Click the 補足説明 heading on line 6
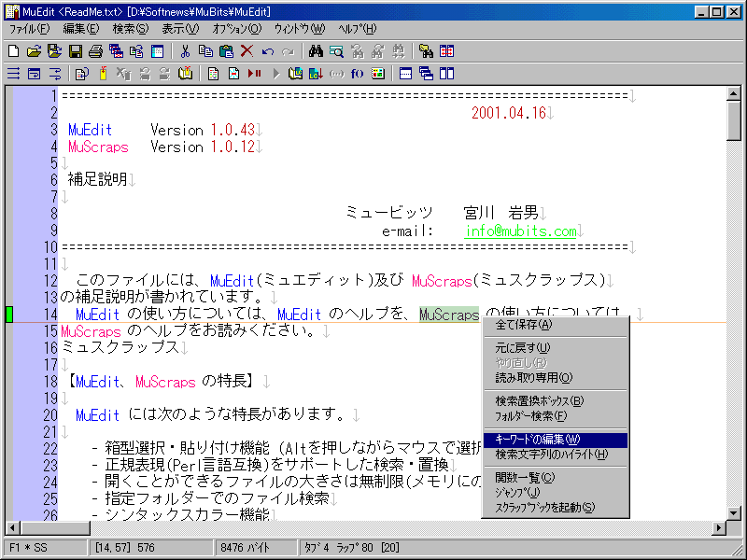The height and width of the screenshot is (560, 747). [x=97, y=179]
